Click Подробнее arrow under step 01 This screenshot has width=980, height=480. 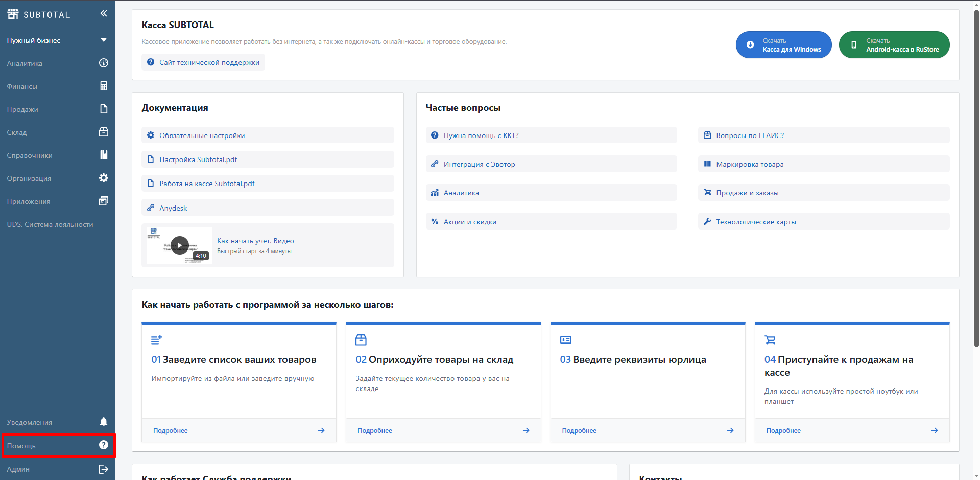(x=321, y=430)
